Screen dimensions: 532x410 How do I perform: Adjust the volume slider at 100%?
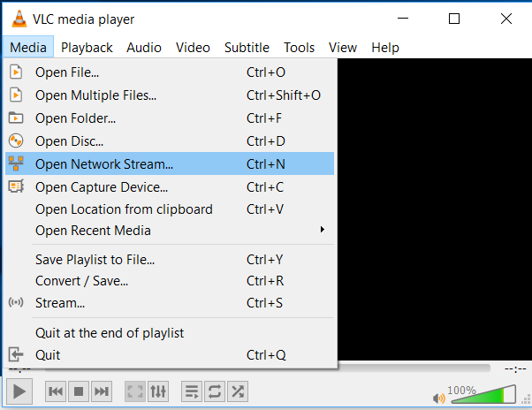(x=482, y=394)
